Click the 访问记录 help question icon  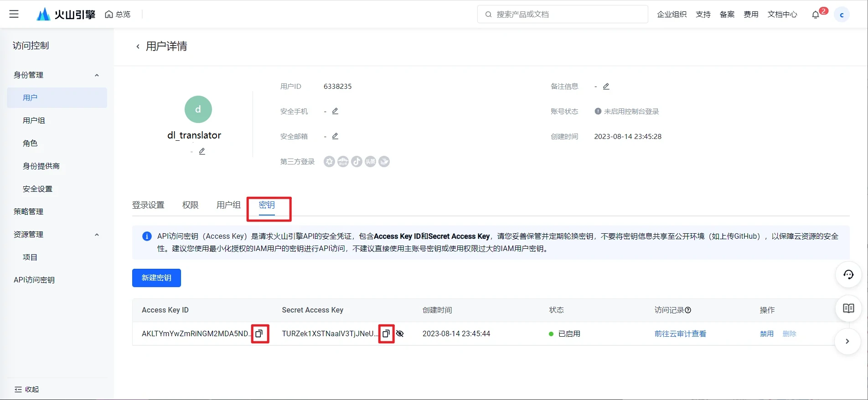click(x=688, y=310)
